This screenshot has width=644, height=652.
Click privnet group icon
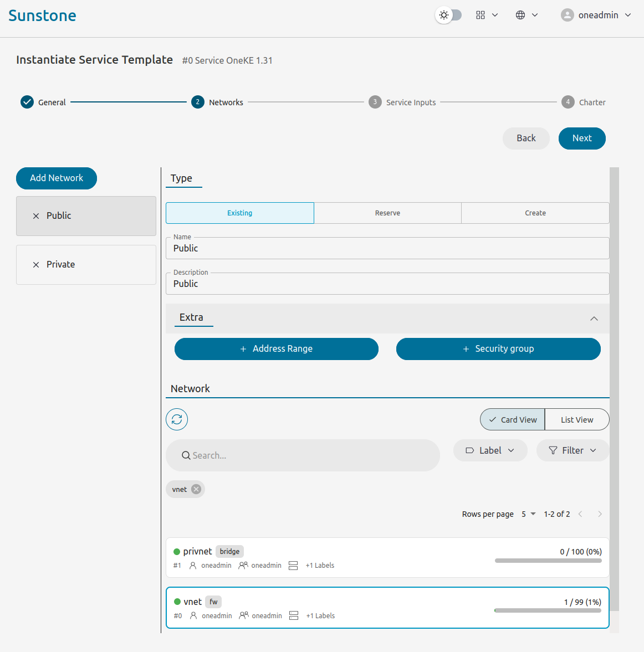click(243, 566)
